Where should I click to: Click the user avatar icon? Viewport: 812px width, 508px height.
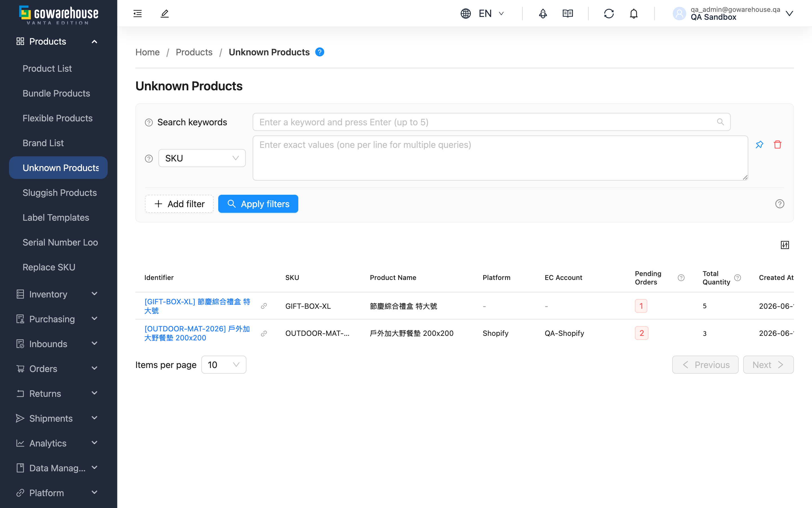679,14
